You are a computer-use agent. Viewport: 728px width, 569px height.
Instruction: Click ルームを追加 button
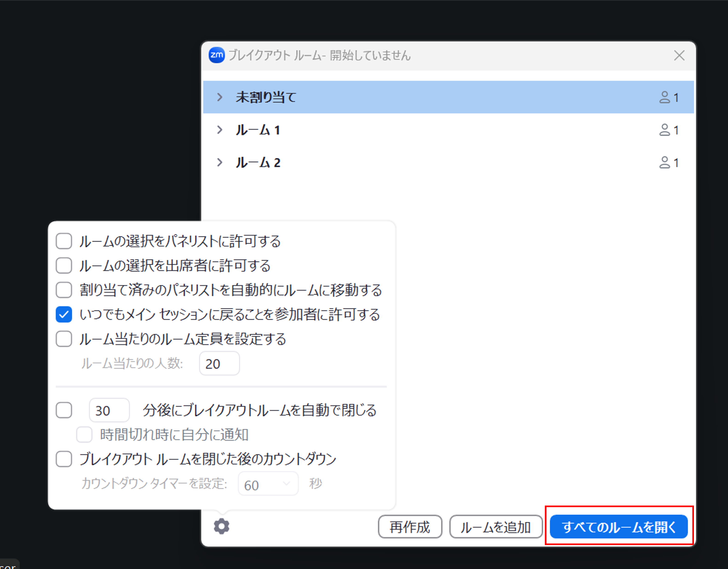(x=496, y=527)
